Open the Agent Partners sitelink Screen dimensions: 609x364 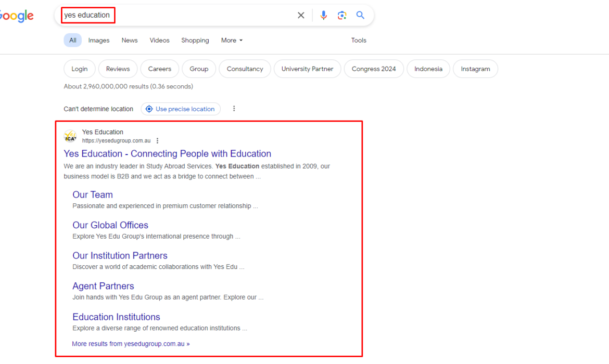[x=103, y=286]
